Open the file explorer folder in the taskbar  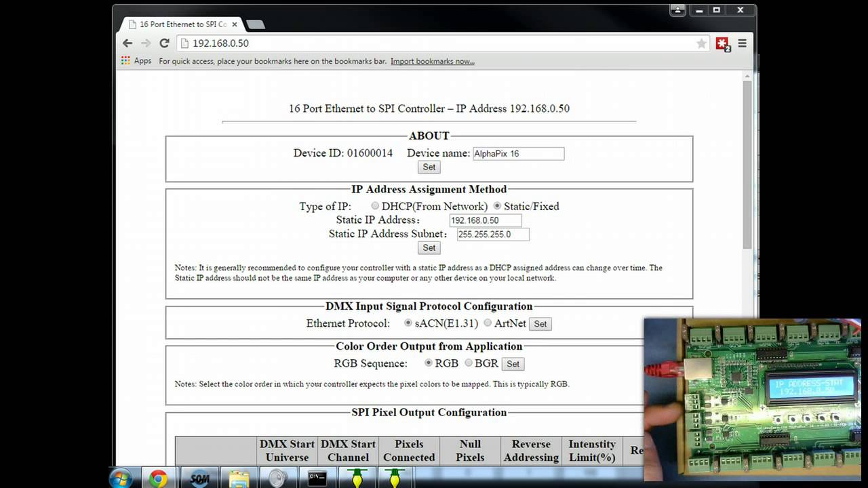[239, 479]
